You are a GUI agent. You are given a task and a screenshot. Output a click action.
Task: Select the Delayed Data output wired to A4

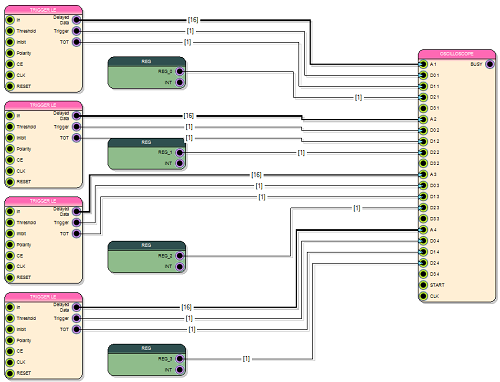pyautogui.click(x=77, y=307)
